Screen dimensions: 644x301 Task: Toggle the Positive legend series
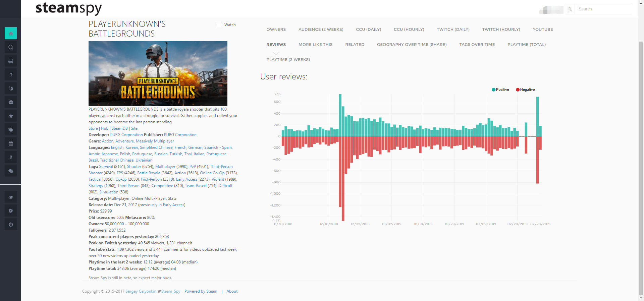coord(500,89)
